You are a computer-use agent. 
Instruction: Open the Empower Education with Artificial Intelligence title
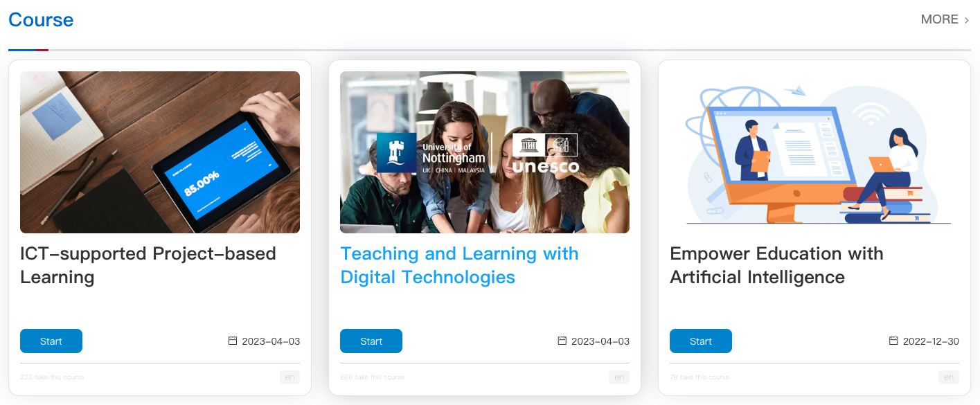click(776, 265)
